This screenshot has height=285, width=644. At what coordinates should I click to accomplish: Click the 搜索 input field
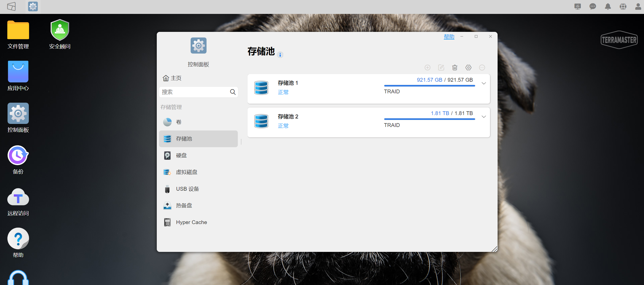tap(194, 92)
